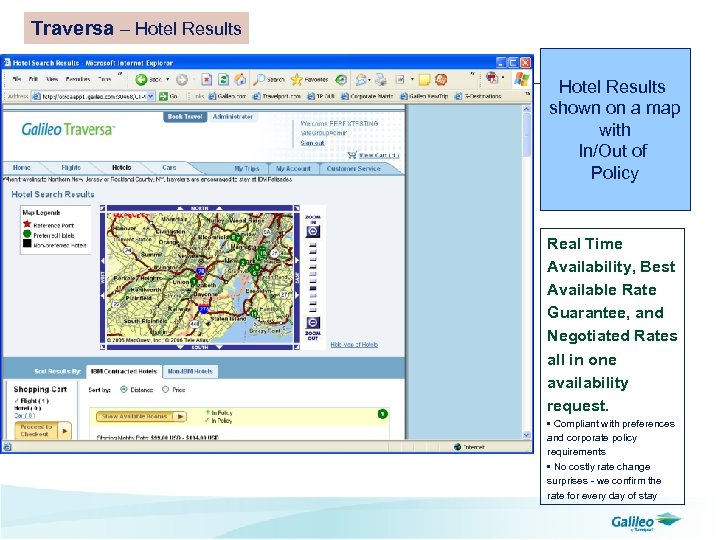Select the Book Travel tab
The width and height of the screenshot is (720, 540).
coord(185,117)
